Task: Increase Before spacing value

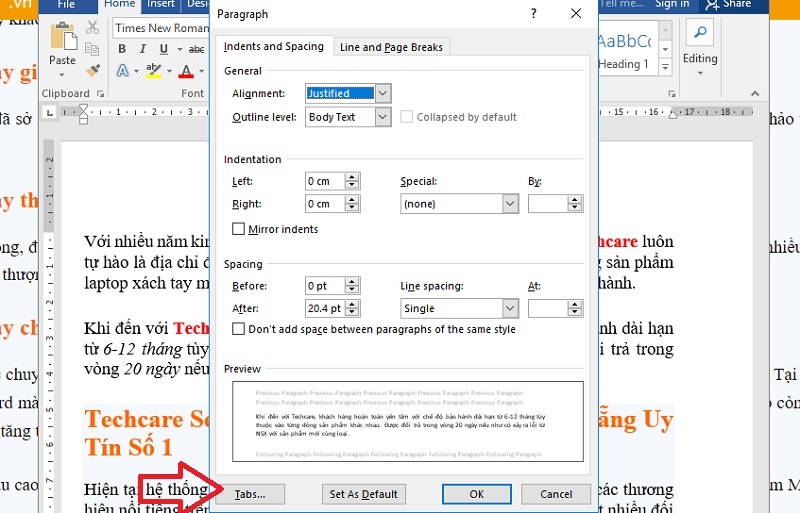Action: coord(352,282)
